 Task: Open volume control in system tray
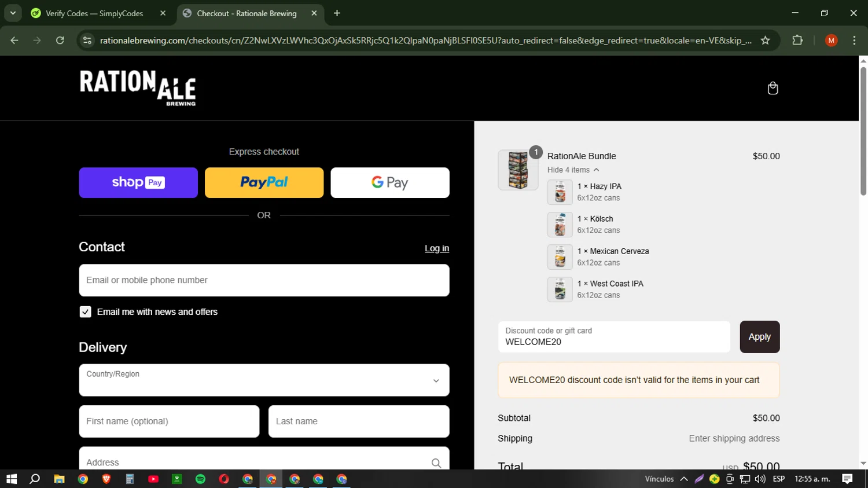(x=760, y=479)
